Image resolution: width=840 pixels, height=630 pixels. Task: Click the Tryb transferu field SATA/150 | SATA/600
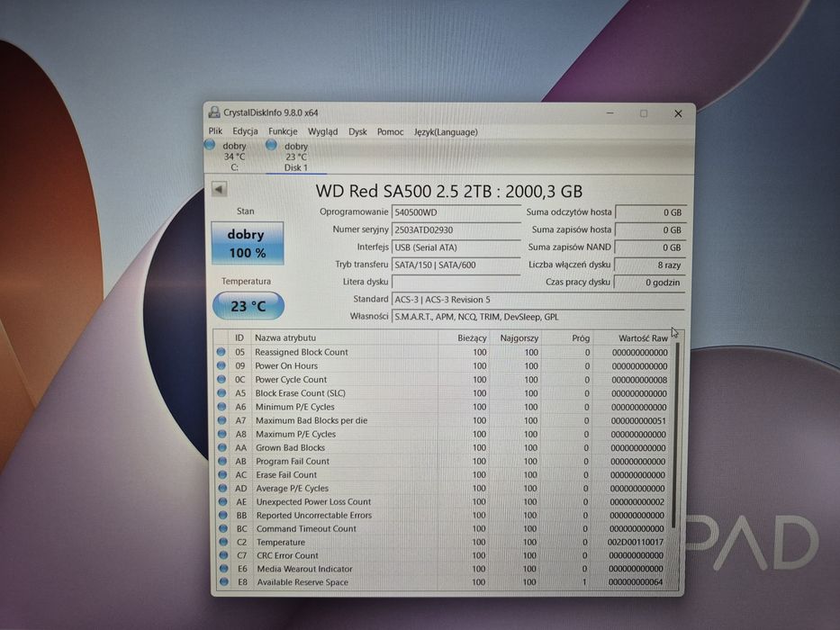[456, 265]
